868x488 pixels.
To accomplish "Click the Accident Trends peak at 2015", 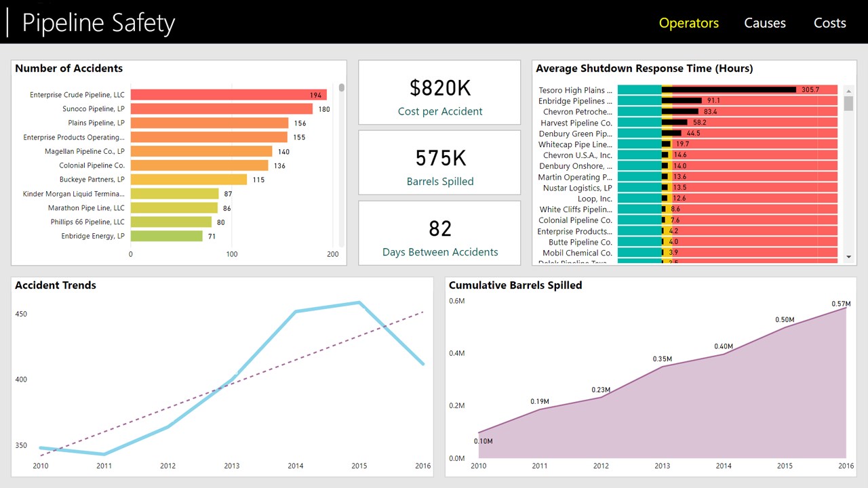I will tap(359, 302).
